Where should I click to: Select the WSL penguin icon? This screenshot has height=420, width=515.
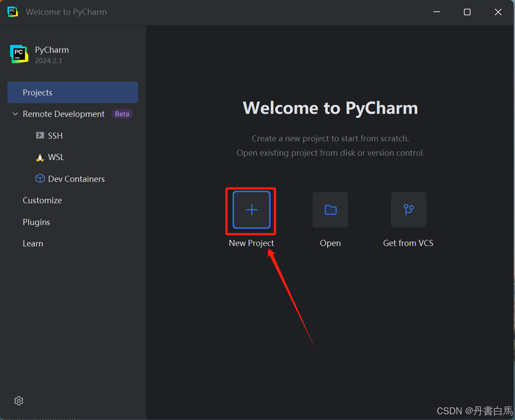point(40,157)
